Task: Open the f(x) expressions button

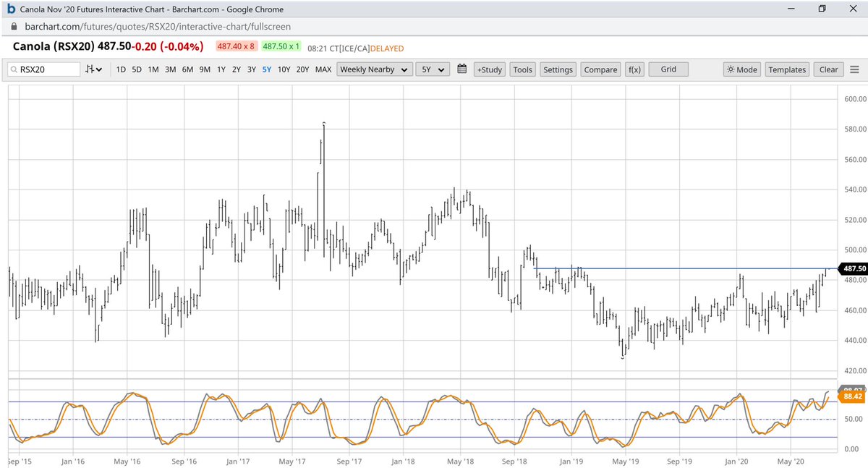Action: [634, 69]
